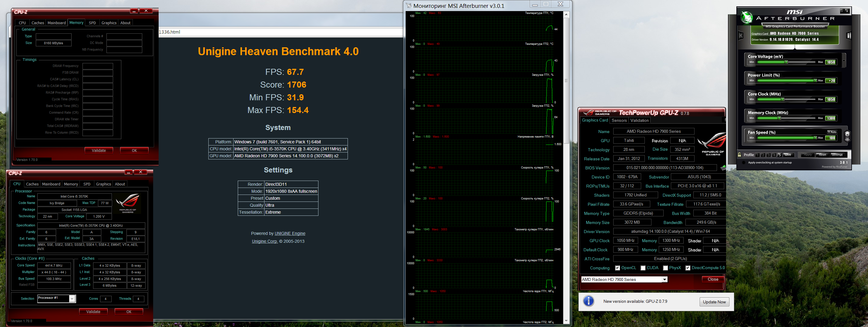Expand the Core Voltage dropdown arrow
This screenshot has height=327, width=868.
pyautogui.click(x=844, y=61)
